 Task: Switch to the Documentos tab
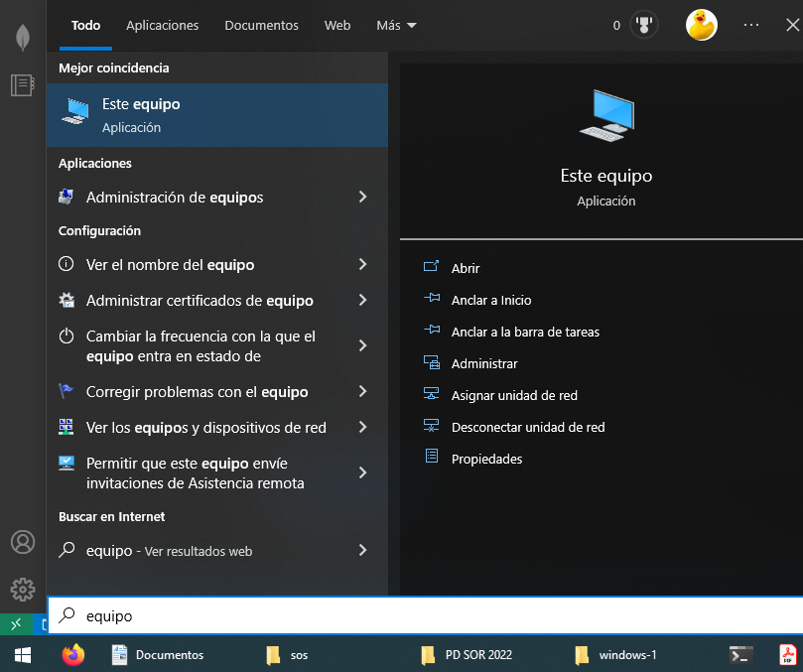pos(261,26)
